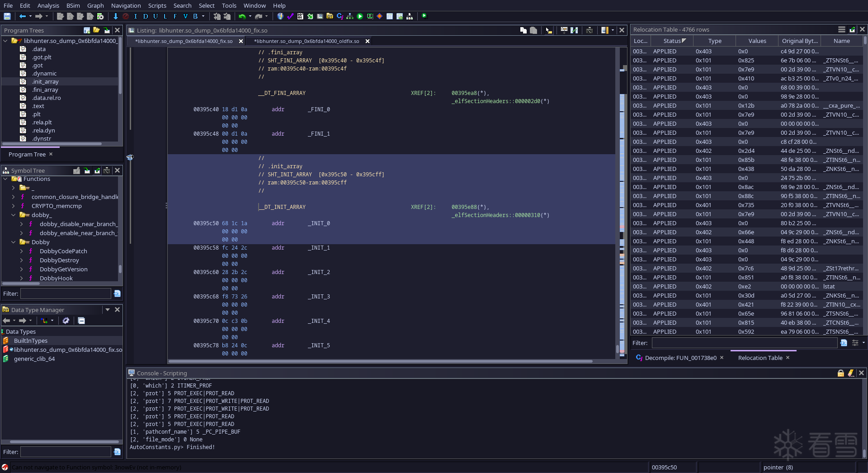The height and width of the screenshot is (473, 868).
Task: Jump to next function F button
Action: 175,16
